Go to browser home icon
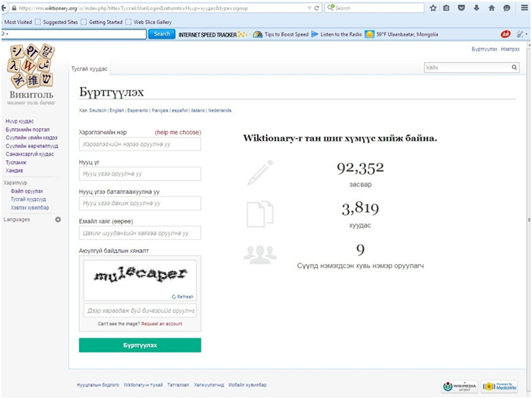This screenshot has height=399, width=532. point(492,8)
